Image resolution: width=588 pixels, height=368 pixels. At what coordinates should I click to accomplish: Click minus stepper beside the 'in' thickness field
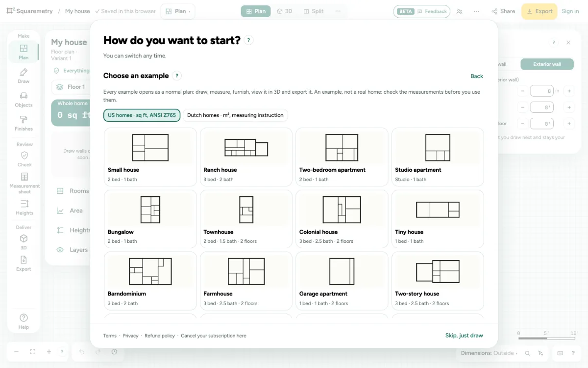tap(523, 91)
